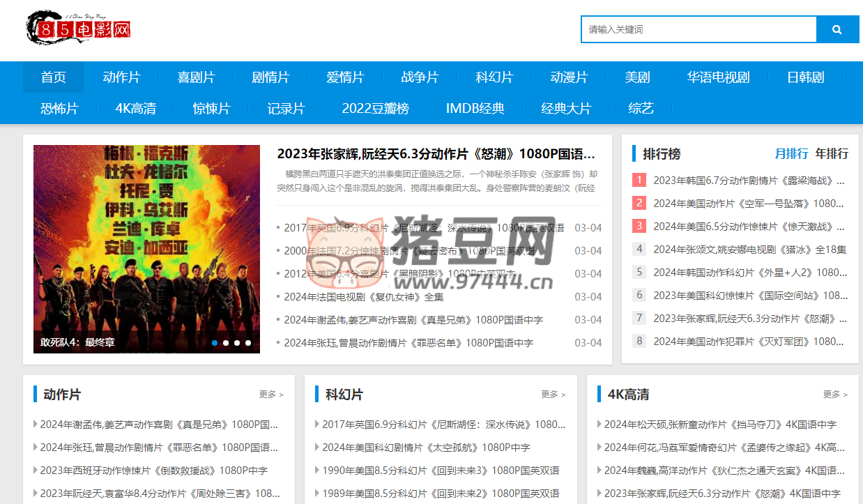The height and width of the screenshot is (504, 863).
Task: Open 《太空孤航》 in 科幻片 list
Action: pyautogui.click(x=426, y=448)
